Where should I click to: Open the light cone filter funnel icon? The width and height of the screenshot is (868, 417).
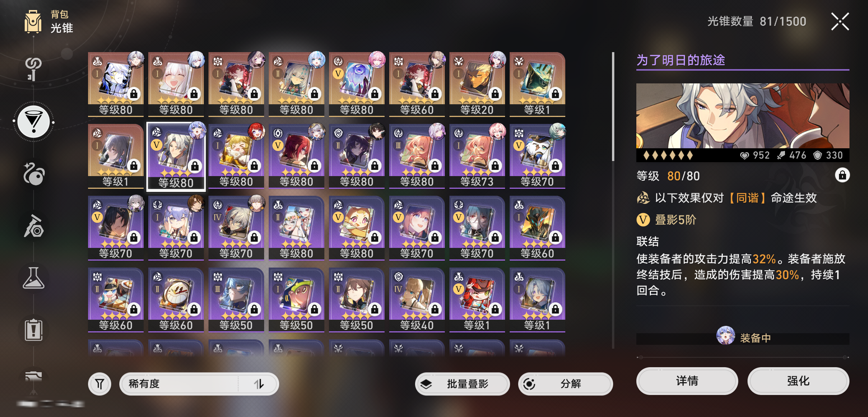[x=100, y=384]
